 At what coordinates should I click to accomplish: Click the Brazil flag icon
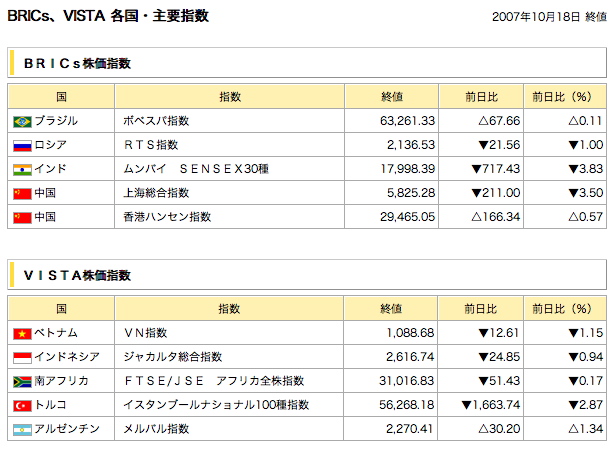point(22,121)
